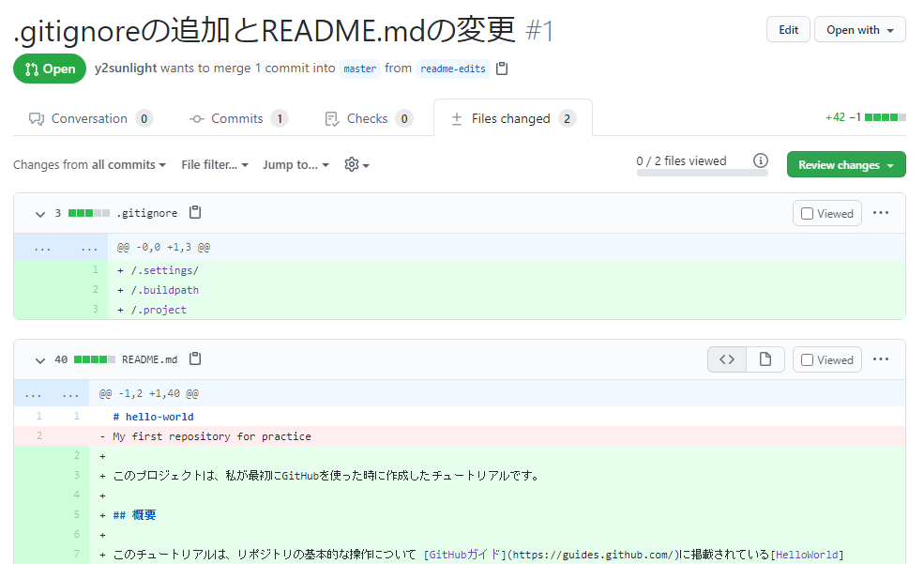This screenshot has width=924, height=564.
Task: Switch README.md to rich diff view
Action: click(765, 359)
